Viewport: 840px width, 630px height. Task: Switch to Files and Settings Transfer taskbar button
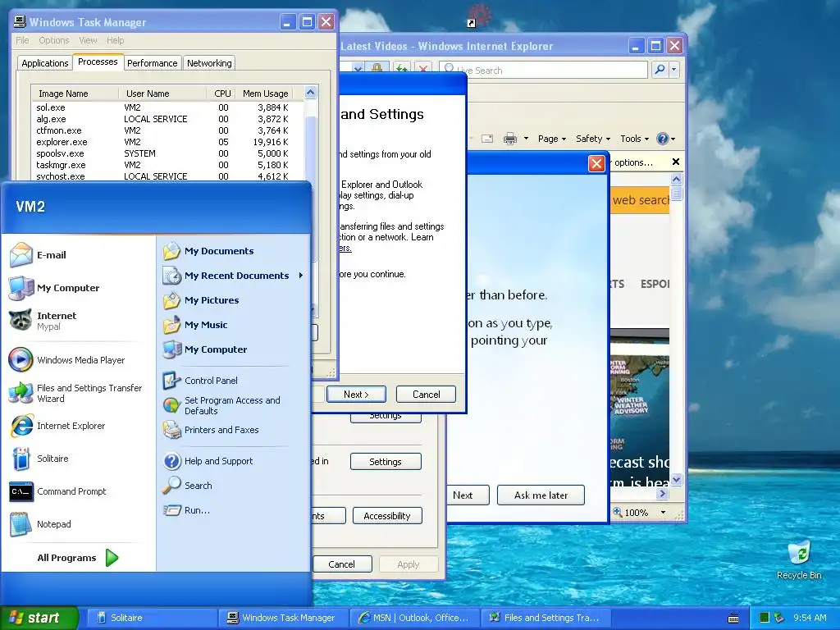pos(547,619)
